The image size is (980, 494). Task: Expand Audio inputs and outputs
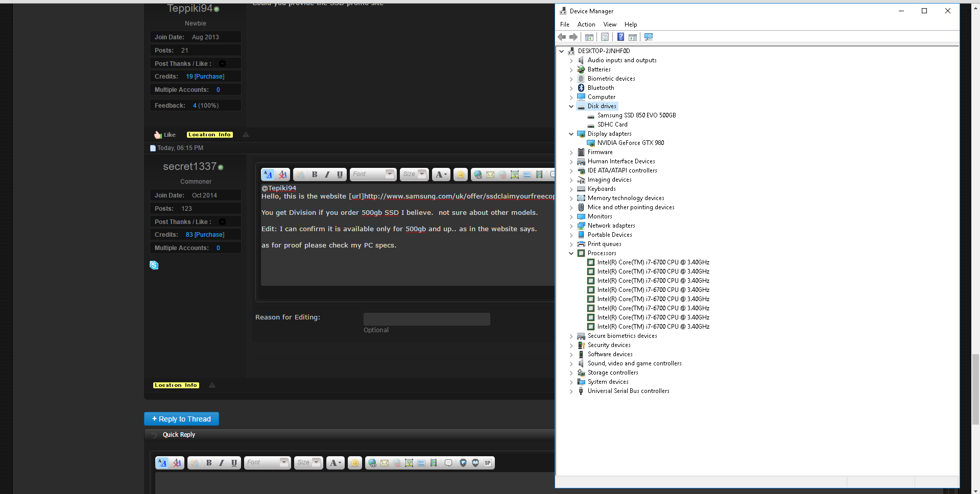[571, 60]
